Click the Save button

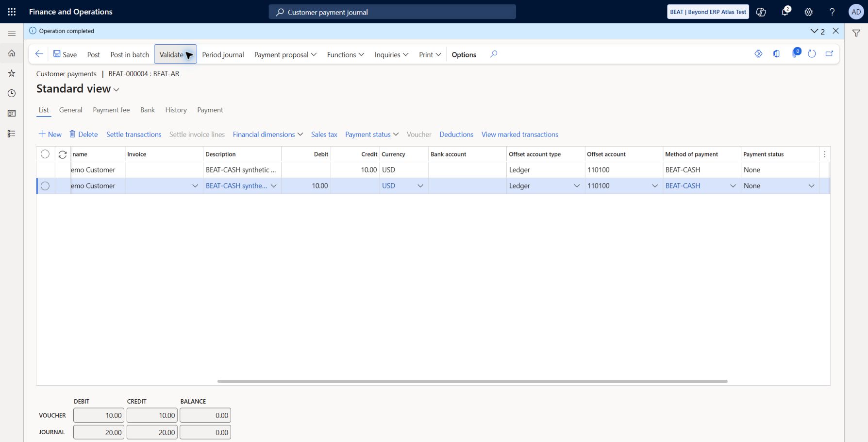click(65, 54)
